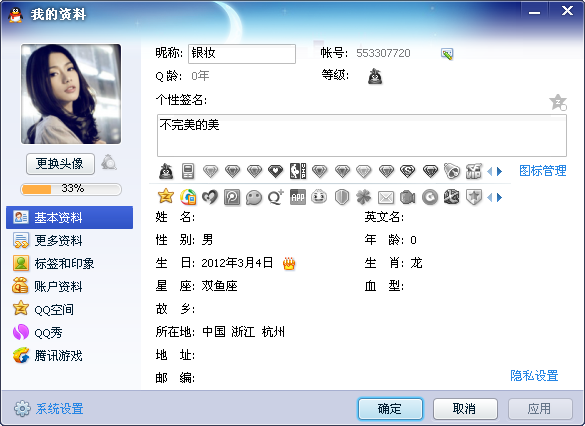This screenshot has height=426, width=585.
Task: Click the birthday text 2012年3月4日
Action: [x=237, y=263]
